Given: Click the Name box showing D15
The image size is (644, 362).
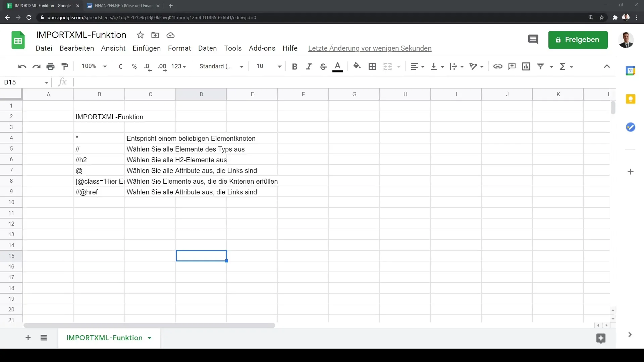Looking at the screenshot, I should (26, 82).
